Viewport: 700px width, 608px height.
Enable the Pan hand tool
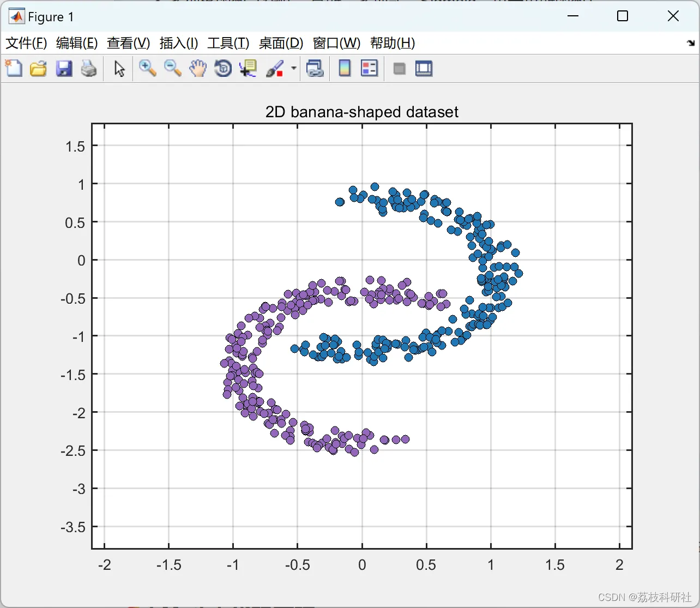coord(198,69)
